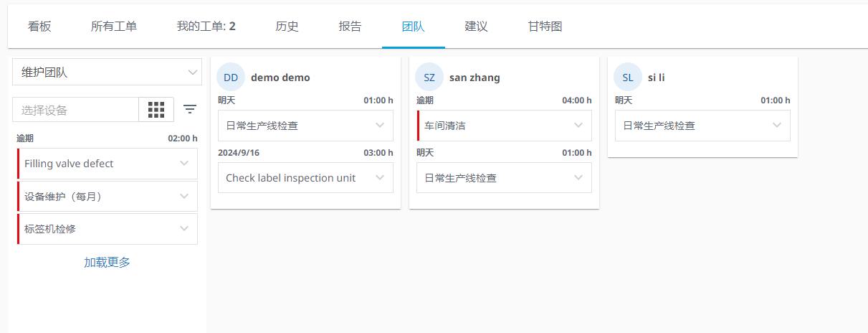Expand the Filling valve defect work order
Screen dimensions: 868x333
pyautogui.click(x=184, y=164)
